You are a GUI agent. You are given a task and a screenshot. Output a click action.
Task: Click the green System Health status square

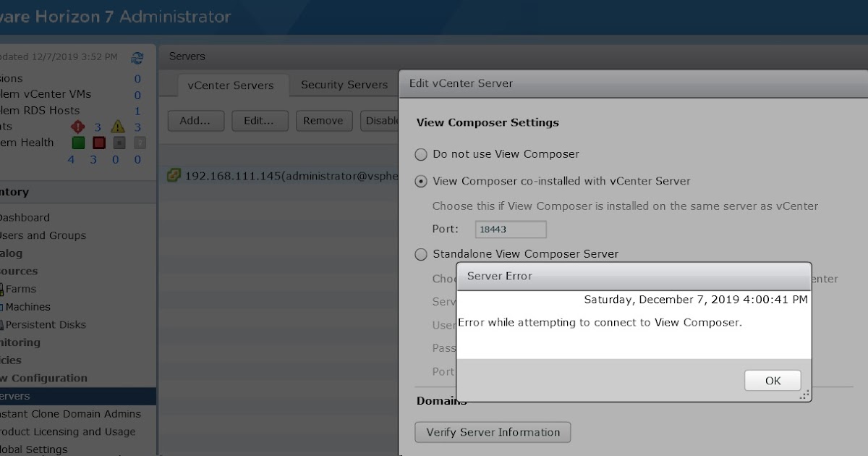(x=78, y=143)
